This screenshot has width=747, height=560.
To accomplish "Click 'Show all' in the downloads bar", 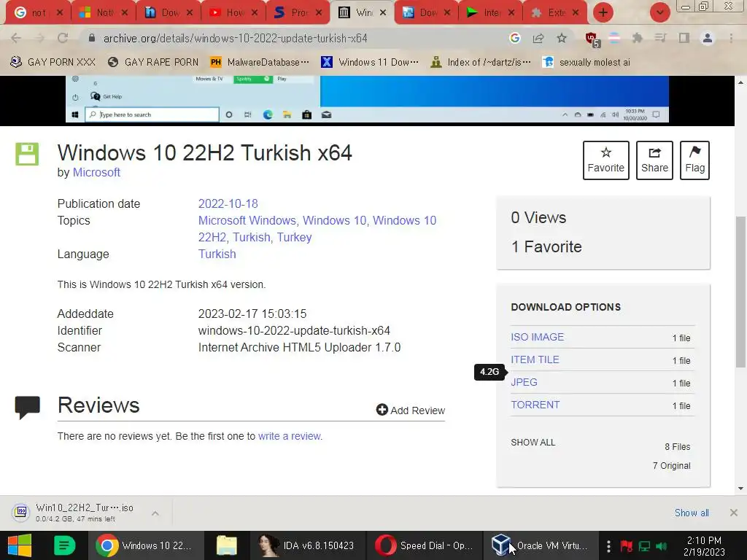I will (692, 513).
